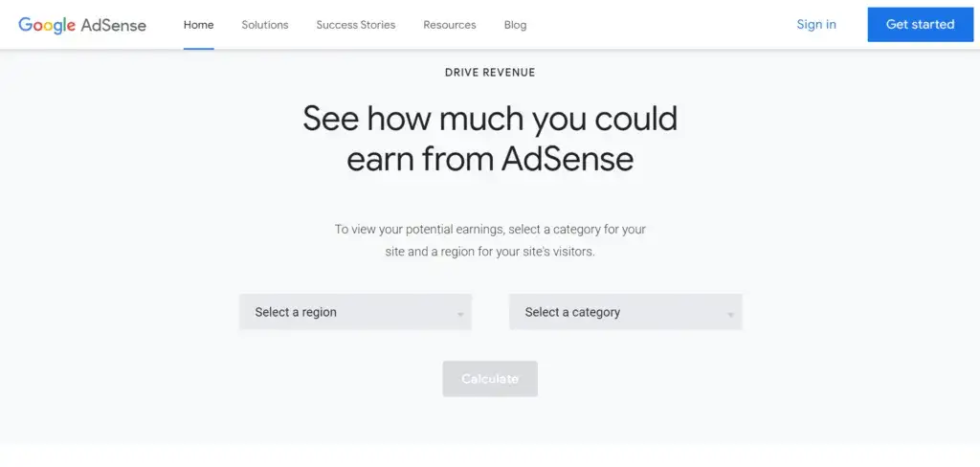Viewport: 980px width, 467px height.
Task: Navigate to Success Stories
Action: coord(356,25)
